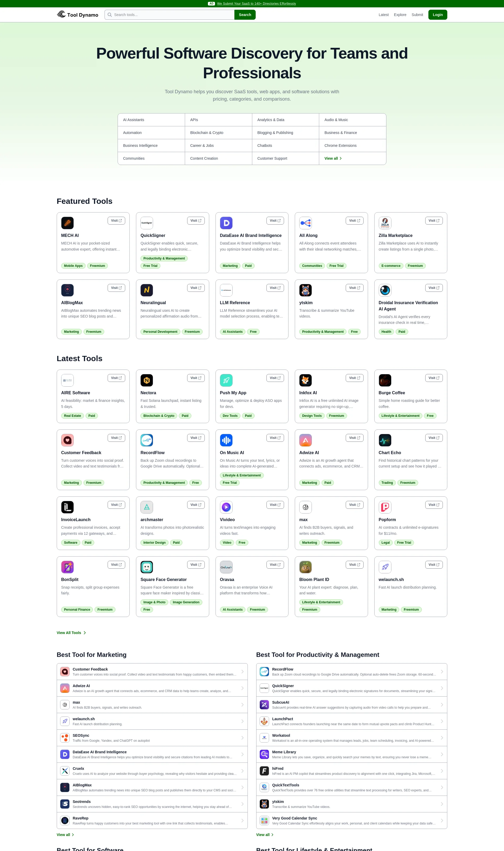Screen dimensions: 504x851
Task: Click the Popform P icon
Action: pyautogui.click(x=385, y=507)
